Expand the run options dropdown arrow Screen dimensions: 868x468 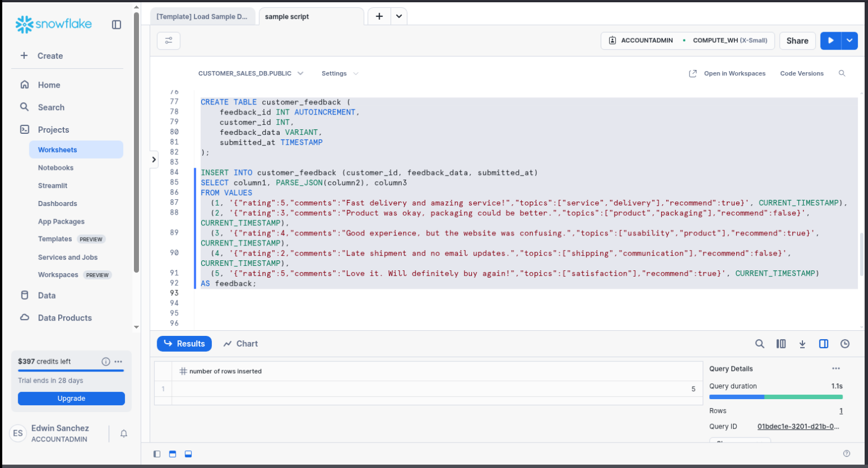tap(849, 41)
